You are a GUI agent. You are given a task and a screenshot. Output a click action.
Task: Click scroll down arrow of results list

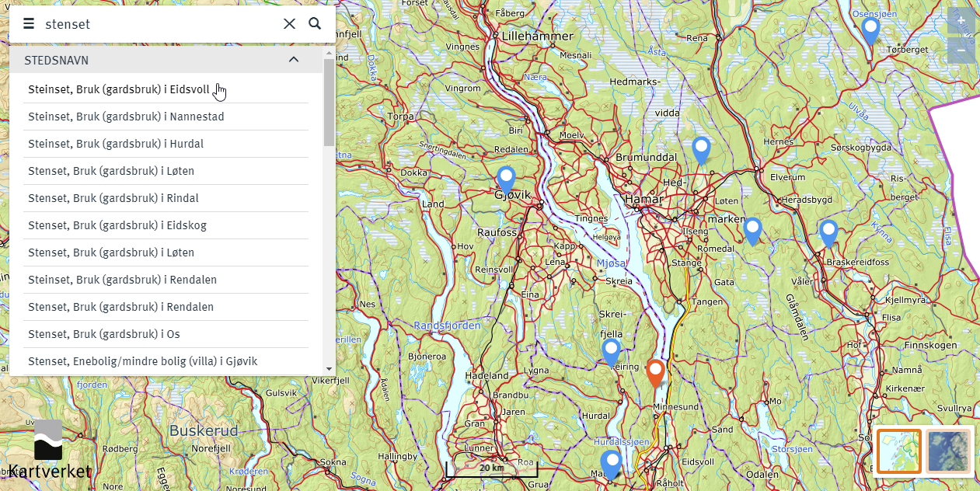point(329,369)
